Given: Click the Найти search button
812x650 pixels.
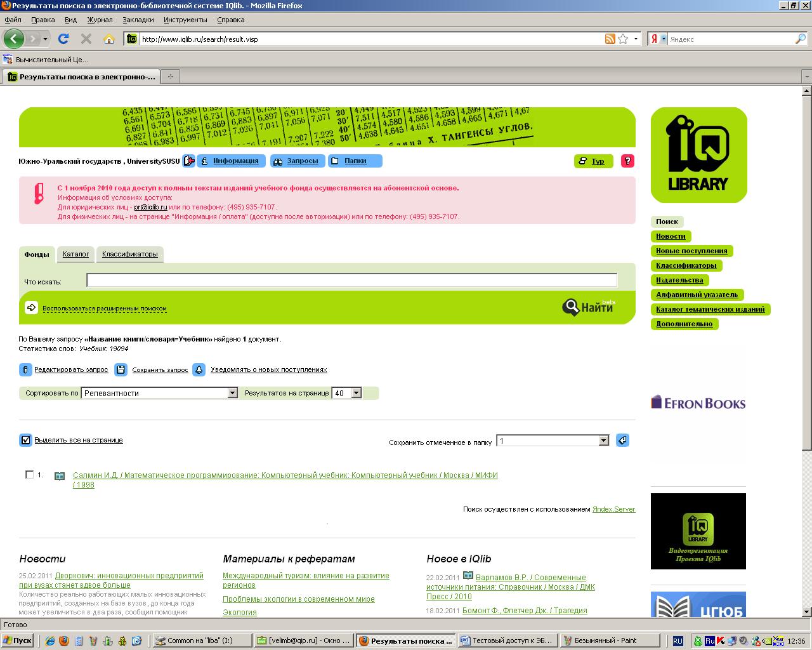Looking at the screenshot, I should coord(589,307).
